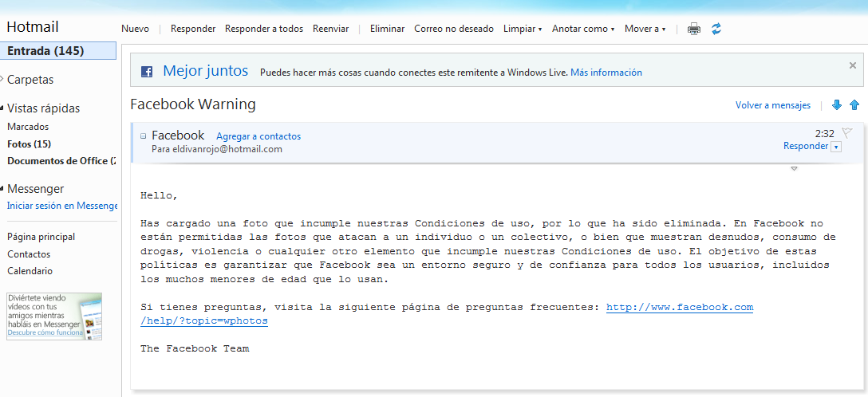Open the facebook.com help URL link

[680, 308]
